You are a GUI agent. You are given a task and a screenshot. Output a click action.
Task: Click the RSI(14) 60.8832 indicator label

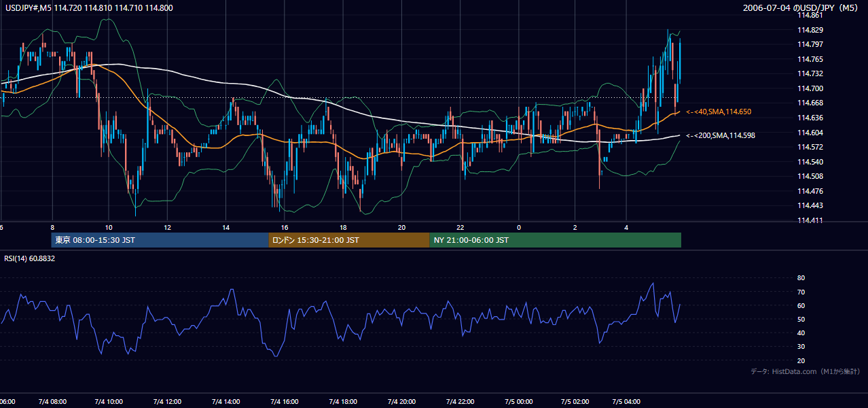(29, 258)
